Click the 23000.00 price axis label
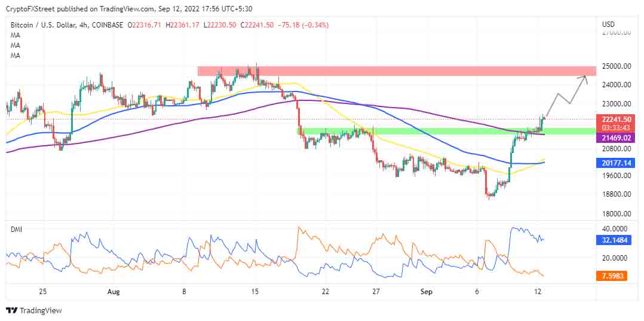The height and width of the screenshot is (321, 644). pos(616,104)
